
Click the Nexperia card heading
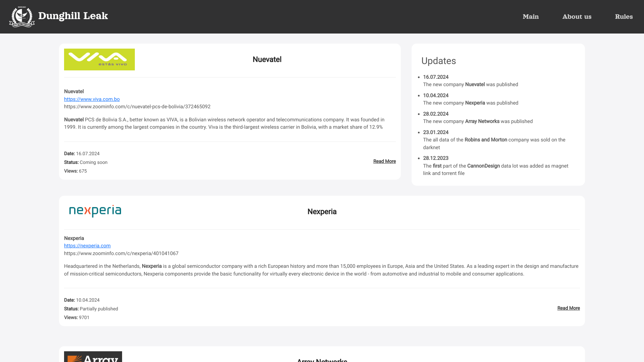(322, 212)
